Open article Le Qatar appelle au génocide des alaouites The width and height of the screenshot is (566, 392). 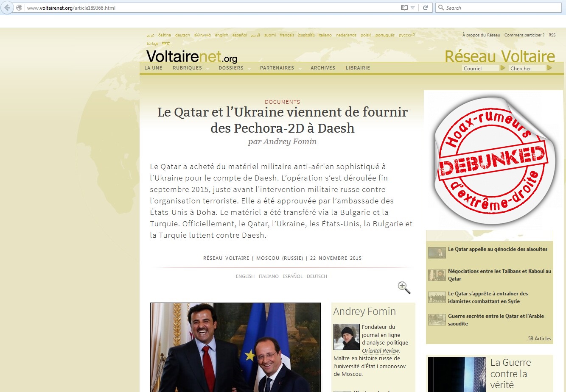click(x=498, y=249)
